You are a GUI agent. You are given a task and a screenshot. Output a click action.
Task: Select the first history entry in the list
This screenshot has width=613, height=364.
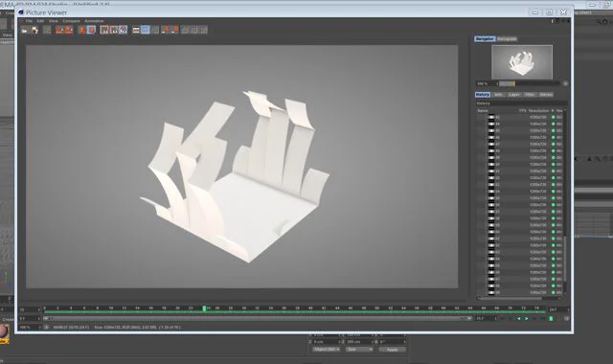point(521,117)
